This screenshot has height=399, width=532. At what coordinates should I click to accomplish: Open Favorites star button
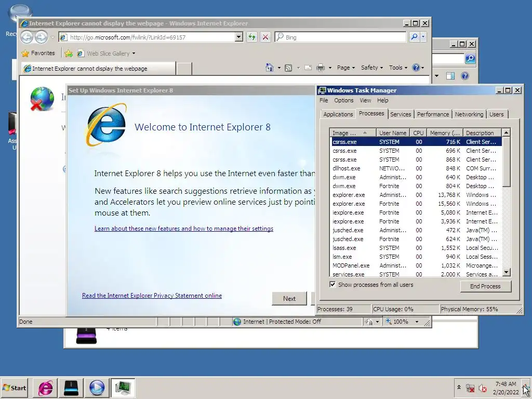[x=38, y=54]
